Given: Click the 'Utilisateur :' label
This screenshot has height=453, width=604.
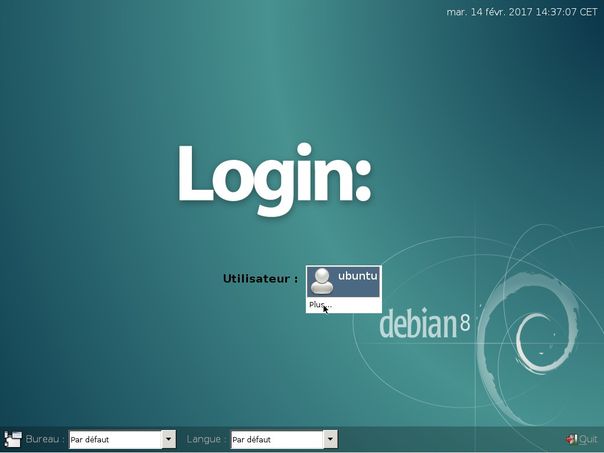Looking at the screenshot, I should tap(260, 279).
